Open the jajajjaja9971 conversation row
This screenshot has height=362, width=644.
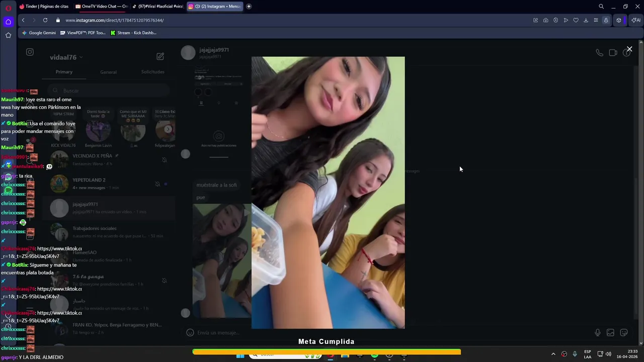[x=108, y=208]
